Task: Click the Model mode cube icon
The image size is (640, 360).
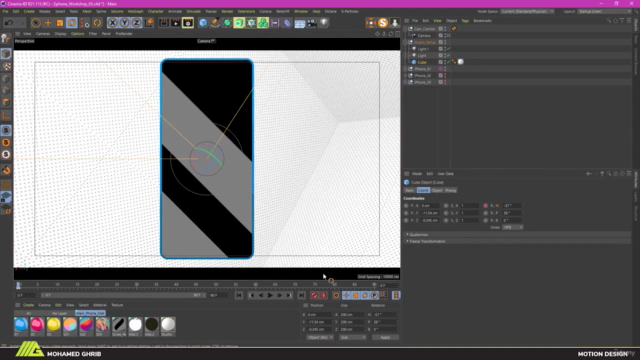Action: tap(6, 53)
